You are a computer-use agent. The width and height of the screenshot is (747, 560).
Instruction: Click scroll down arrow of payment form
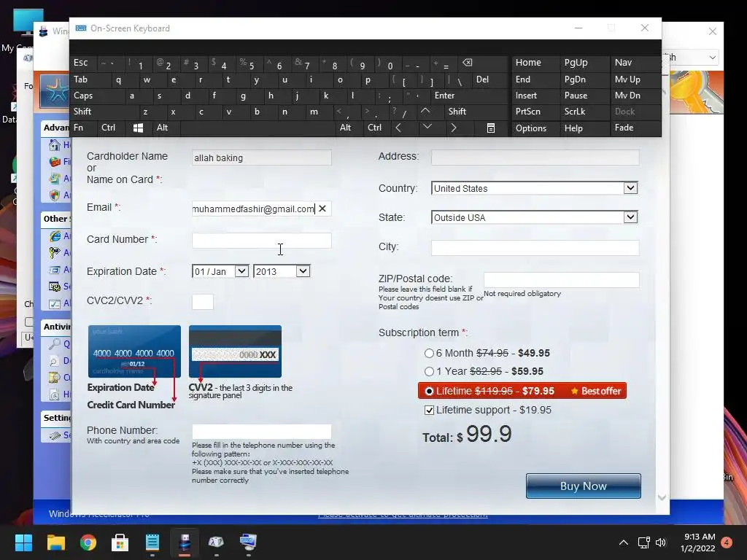(662, 497)
